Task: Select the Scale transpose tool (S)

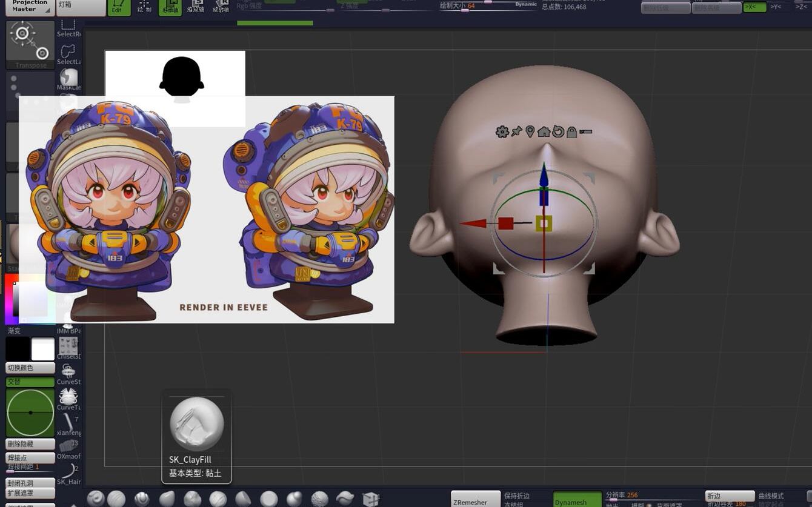Action: pos(196,7)
